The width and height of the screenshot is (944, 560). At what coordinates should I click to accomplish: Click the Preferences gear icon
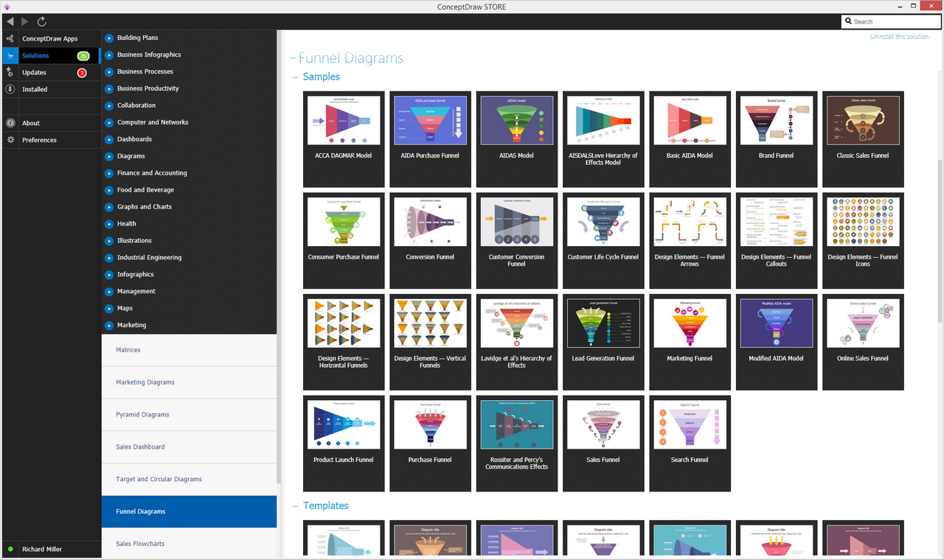tap(10, 140)
